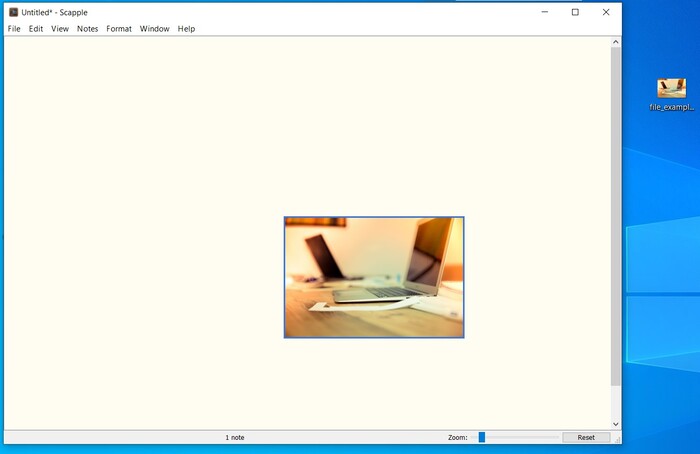
Task: Open the Help menu
Action: [186, 29]
